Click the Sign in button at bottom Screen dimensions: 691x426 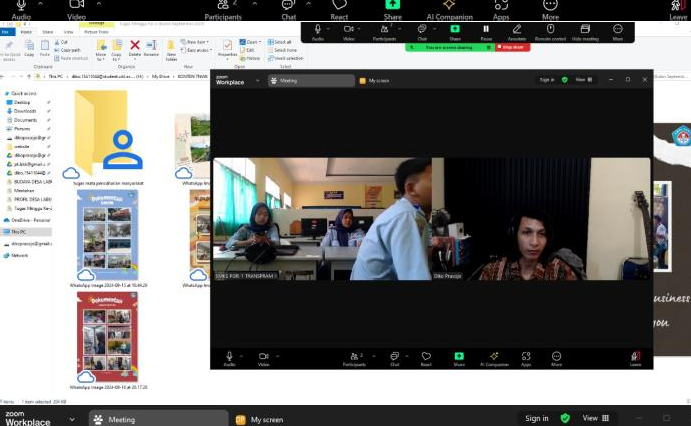pyautogui.click(x=536, y=418)
